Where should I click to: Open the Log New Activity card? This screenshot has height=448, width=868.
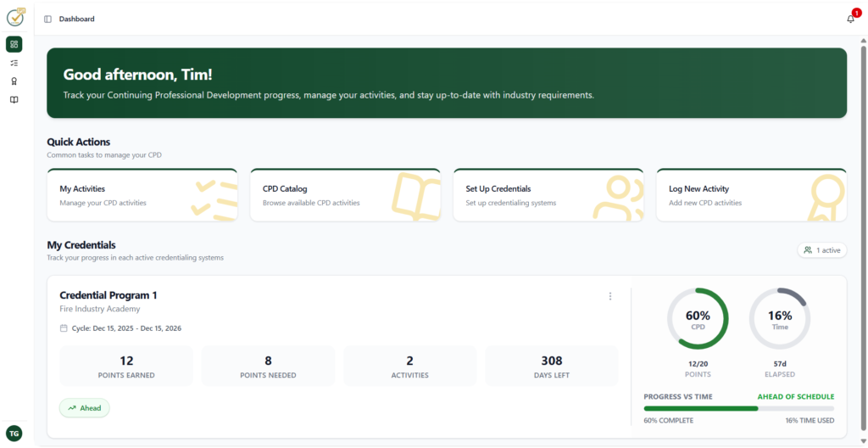(752, 195)
